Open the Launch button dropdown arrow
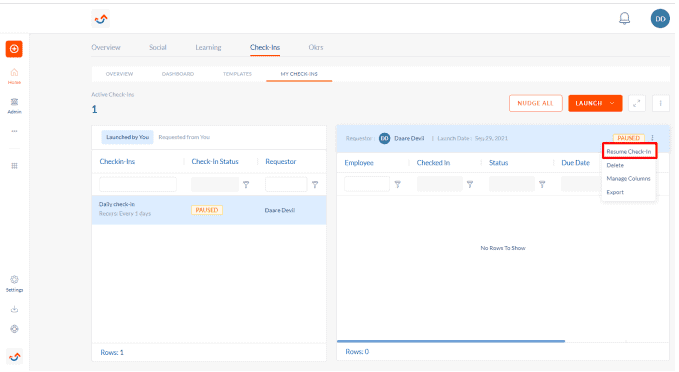This screenshot has width=679, height=372. tap(612, 104)
